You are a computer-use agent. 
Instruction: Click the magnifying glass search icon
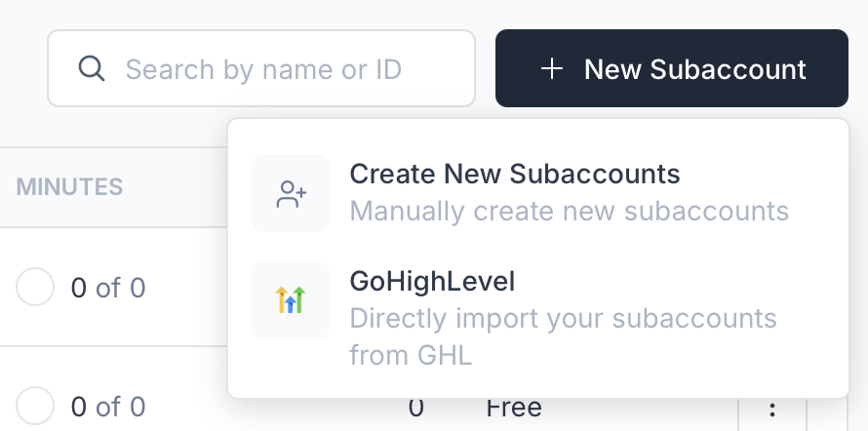click(91, 69)
